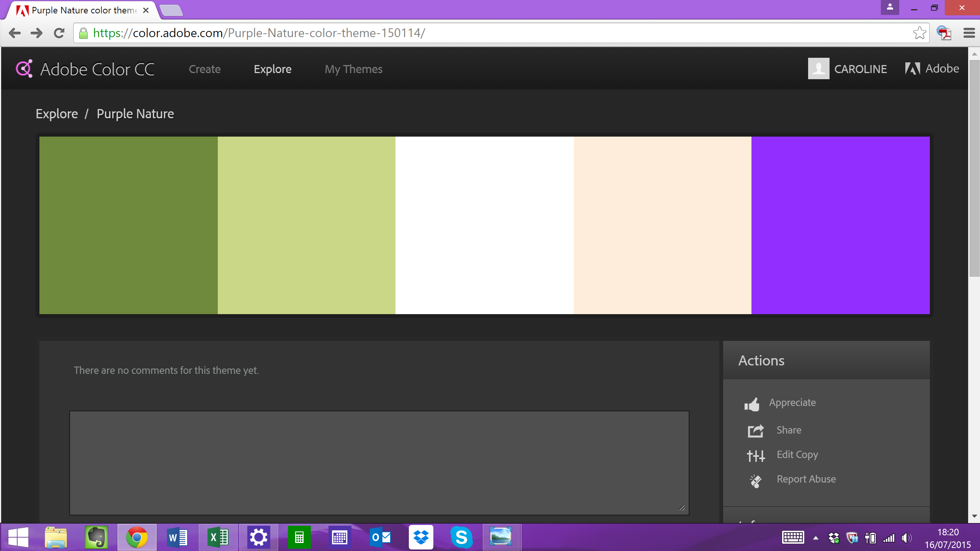This screenshot has height=551, width=980.
Task: Click the CAROLINE user avatar
Action: click(x=818, y=69)
